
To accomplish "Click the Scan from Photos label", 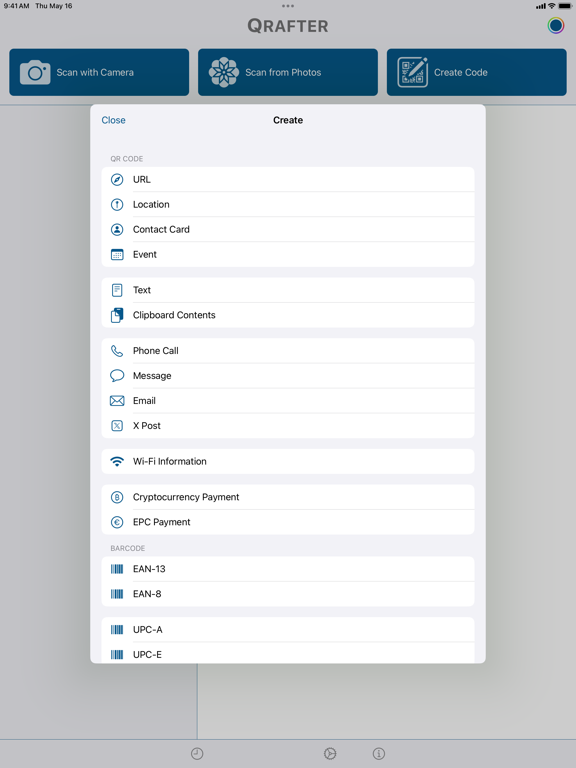I will point(283,72).
